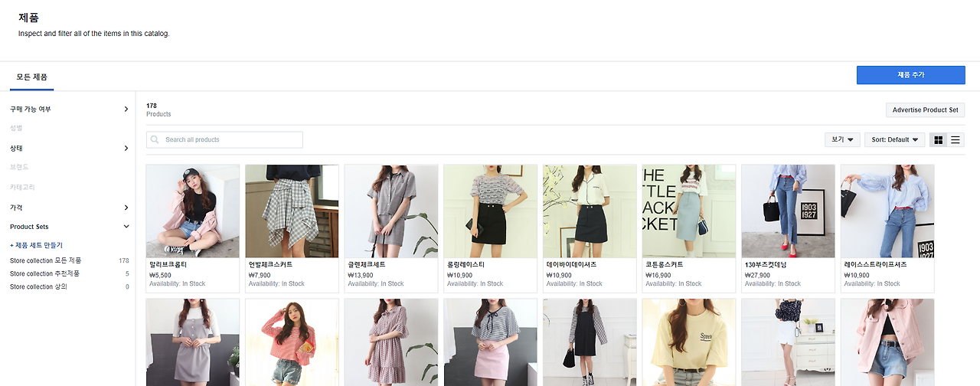The width and height of the screenshot is (980, 386).
Task: Click the 데이바이데이셔츠 product name
Action: (x=571, y=264)
